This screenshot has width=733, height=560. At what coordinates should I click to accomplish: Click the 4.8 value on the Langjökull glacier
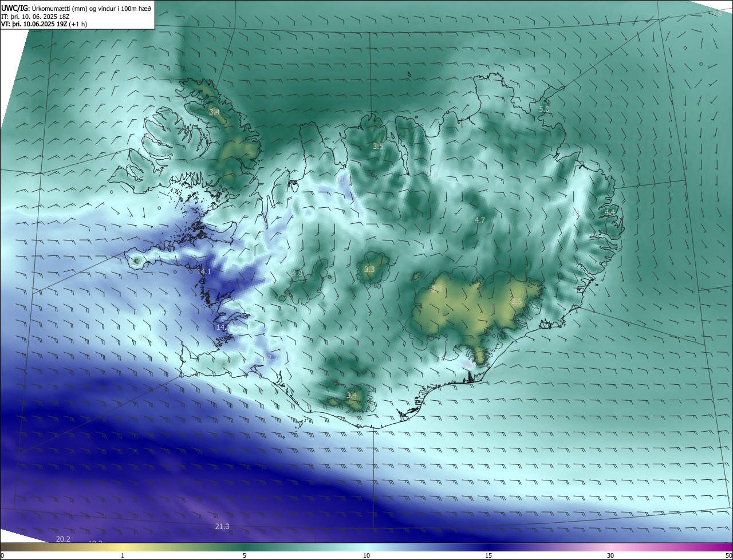coord(297,274)
